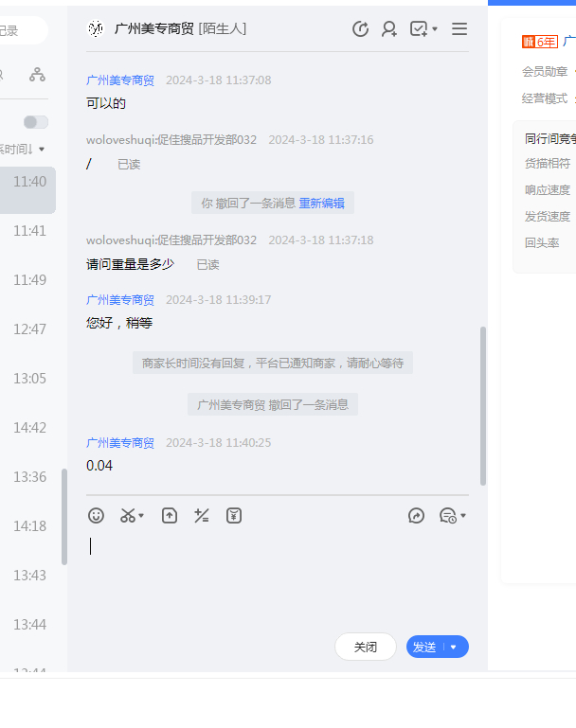Open the quick reply clock bubble icon
Viewport: 576px width, 728px height.
(x=448, y=515)
